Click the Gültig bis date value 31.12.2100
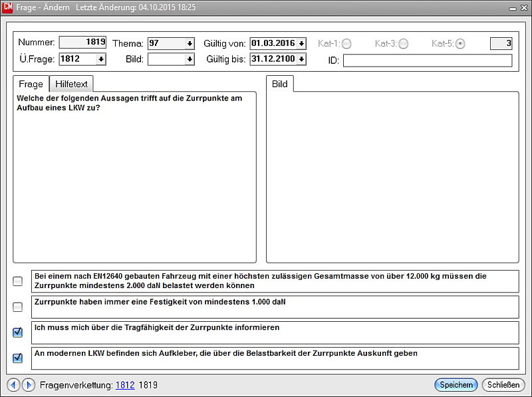The width and height of the screenshot is (532, 397). [273, 59]
